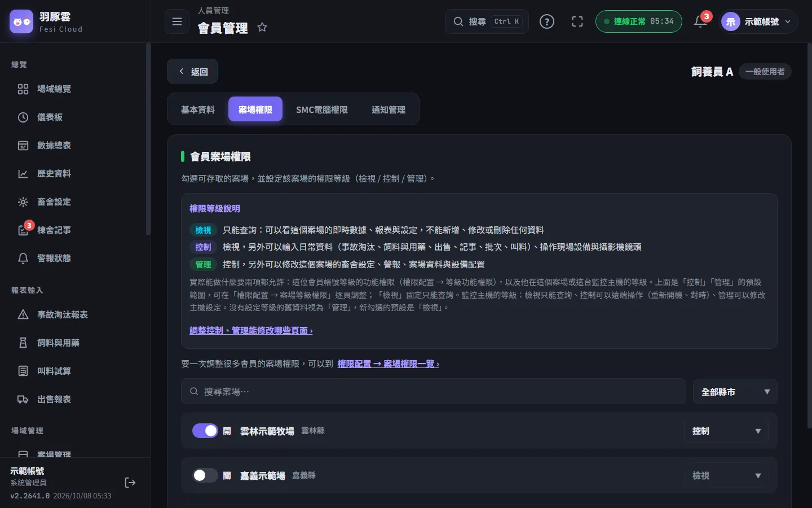The height and width of the screenshot is (508, 812).
Task: Open the help question mark icon
Action: click(547, 21)
